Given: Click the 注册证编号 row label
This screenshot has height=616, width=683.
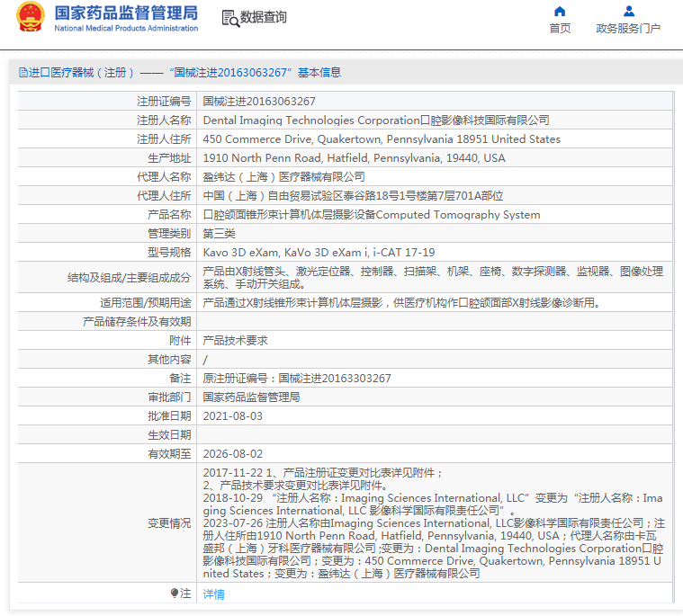Looking at the screenshot, I should click(x=164, y=102).
